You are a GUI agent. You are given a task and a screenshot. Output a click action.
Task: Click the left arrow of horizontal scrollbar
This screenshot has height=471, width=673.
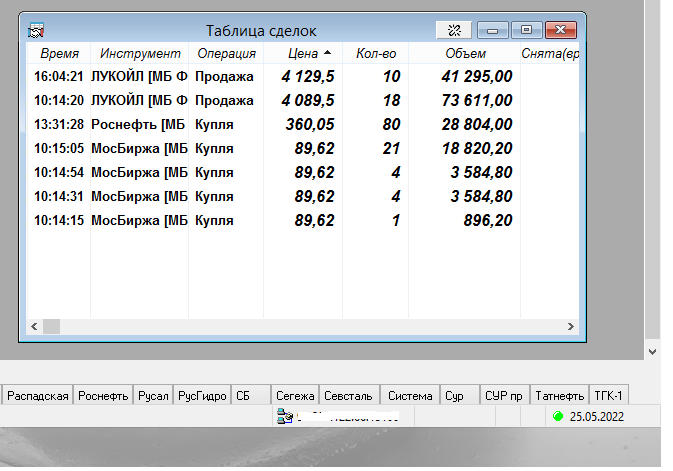(34, 327)
